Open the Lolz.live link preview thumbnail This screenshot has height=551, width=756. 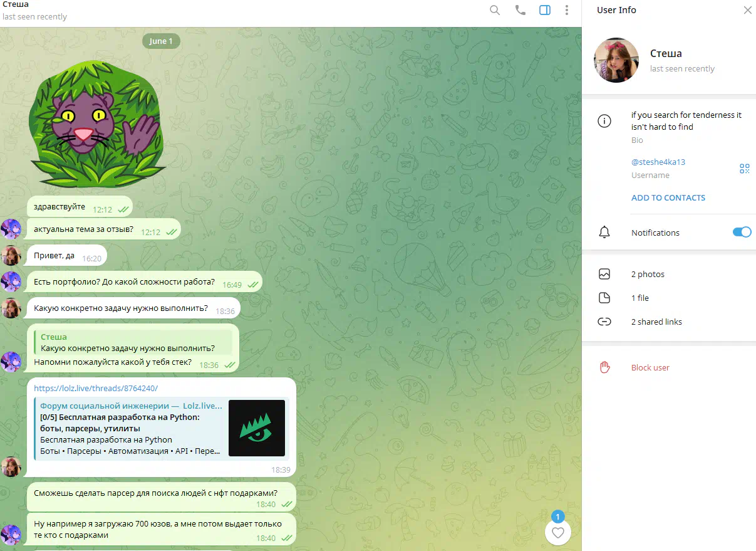[x=257, y=428]
